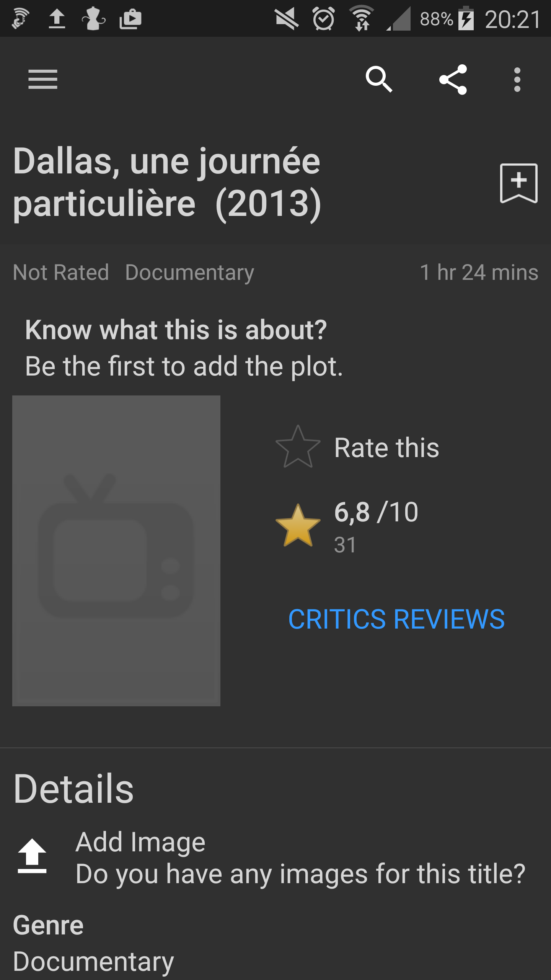Tap the placeholder TV poster image
Screen dimensions: 551x980
point(116,550)
